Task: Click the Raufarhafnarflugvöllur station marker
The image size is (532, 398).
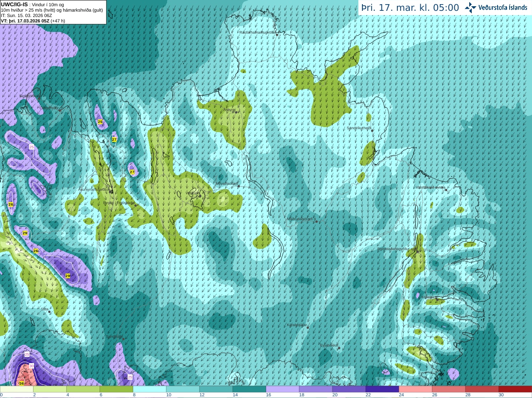Action: (277, 35)
